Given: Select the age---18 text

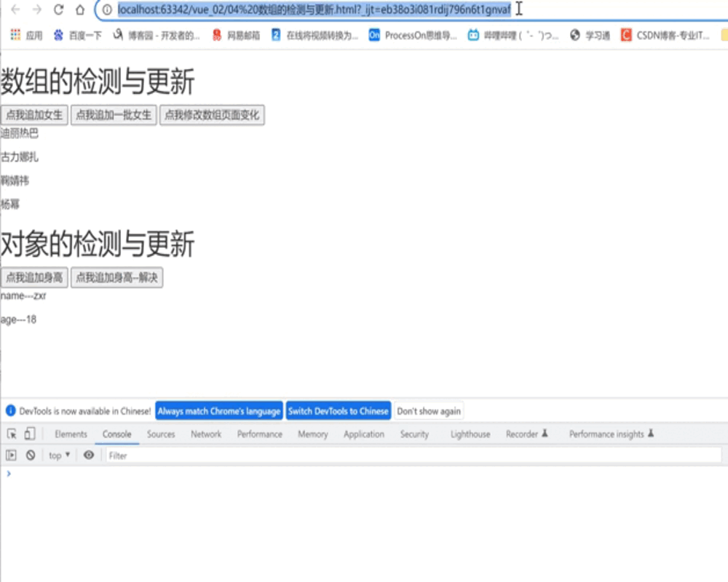Looking at the screenshot, I should (18, 320).
